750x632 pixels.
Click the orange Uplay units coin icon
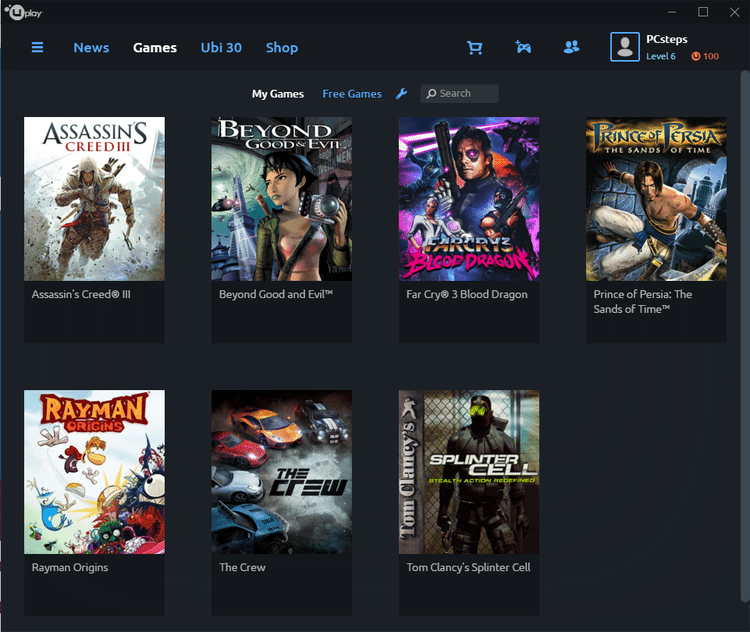[x=695, y=56]
